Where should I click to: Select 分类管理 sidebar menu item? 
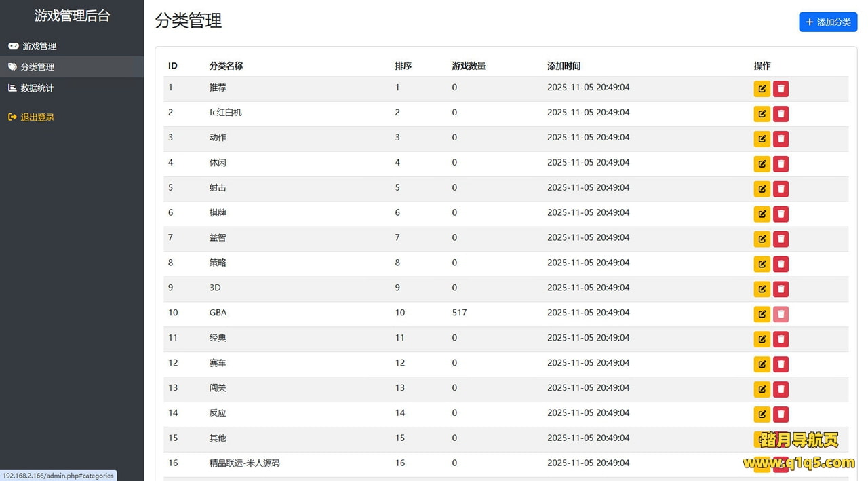37,67
